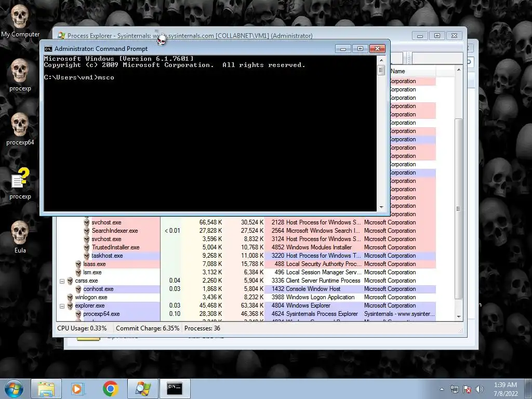Select the winlogon.exe process row
Screen dimensions: 532x399
coord(246,297)
